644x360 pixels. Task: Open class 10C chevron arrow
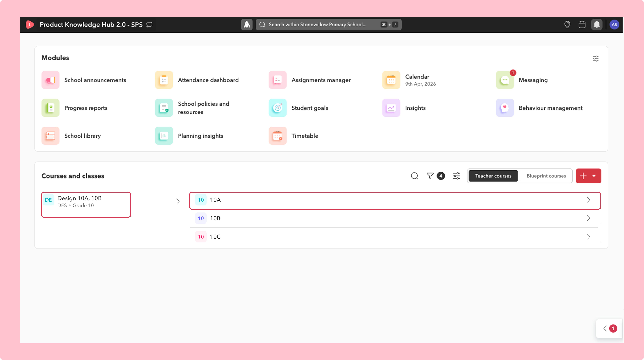click(589, 237)
